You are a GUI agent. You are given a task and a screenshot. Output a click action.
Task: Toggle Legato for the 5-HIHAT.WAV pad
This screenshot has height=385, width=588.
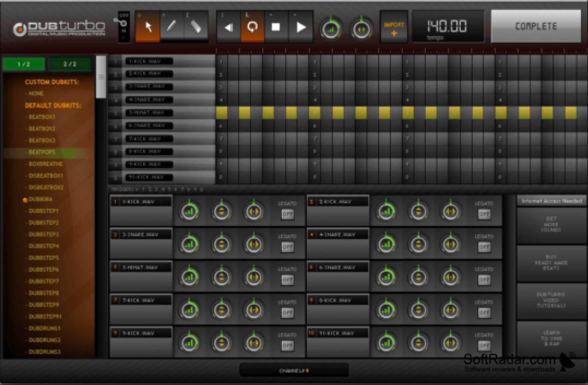(x=288, y=280)
